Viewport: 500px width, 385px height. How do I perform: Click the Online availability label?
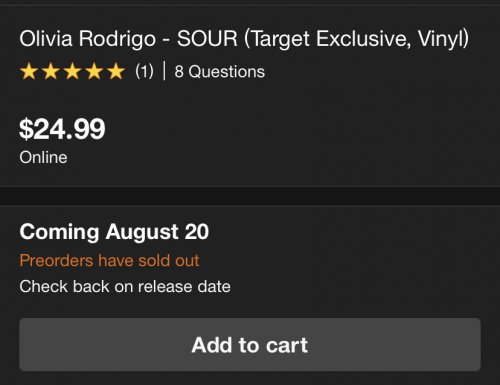point(43,157)
